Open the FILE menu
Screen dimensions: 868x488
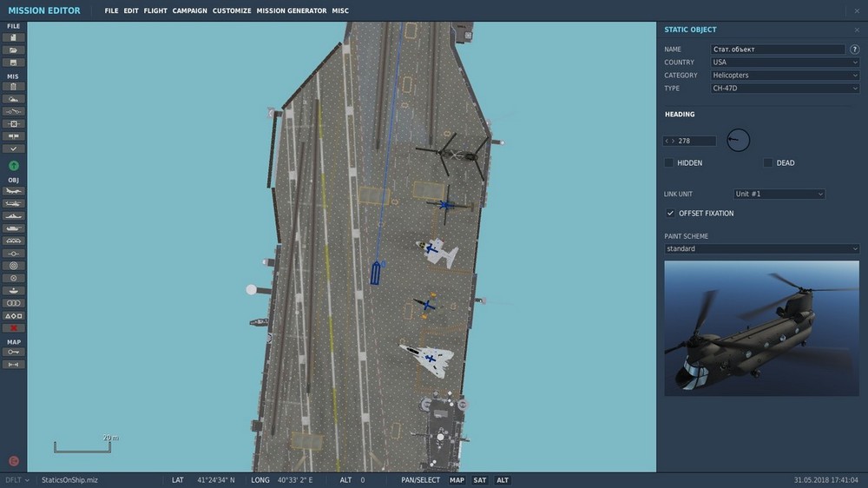(x=111, y=10)
